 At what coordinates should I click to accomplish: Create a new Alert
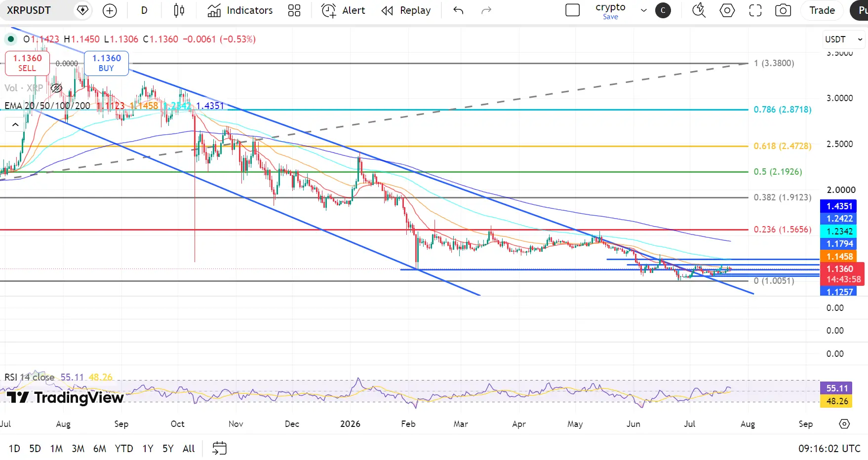(343, 10)
